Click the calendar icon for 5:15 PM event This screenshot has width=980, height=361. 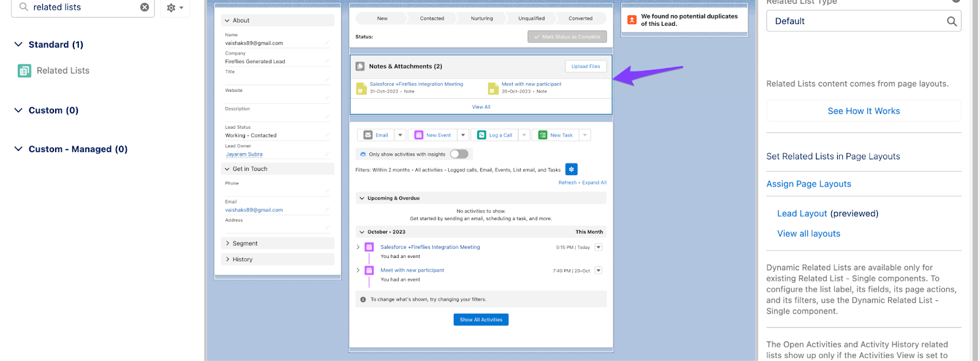tap(369, 247)
